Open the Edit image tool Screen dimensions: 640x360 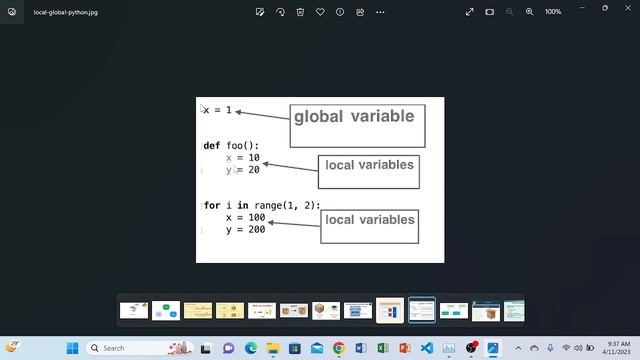pos(260,12)
